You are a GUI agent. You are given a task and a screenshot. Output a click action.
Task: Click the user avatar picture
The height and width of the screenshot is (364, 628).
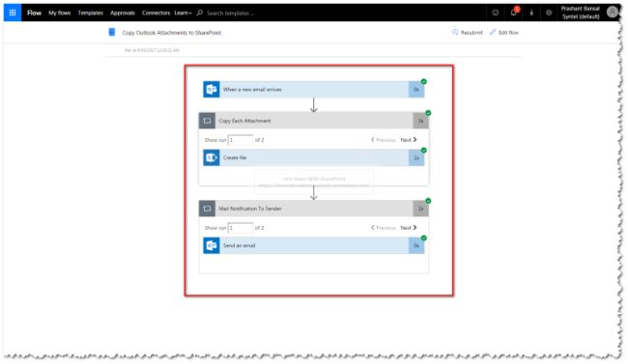(x=612, y=12)
